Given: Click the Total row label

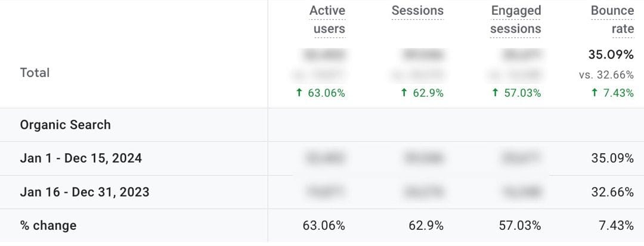Looking at the screenshot, I should 35,73.
